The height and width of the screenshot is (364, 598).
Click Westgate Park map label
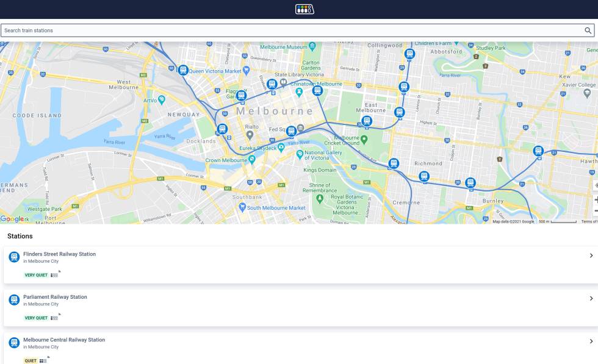pyautogui.click(x=45, y=209)
